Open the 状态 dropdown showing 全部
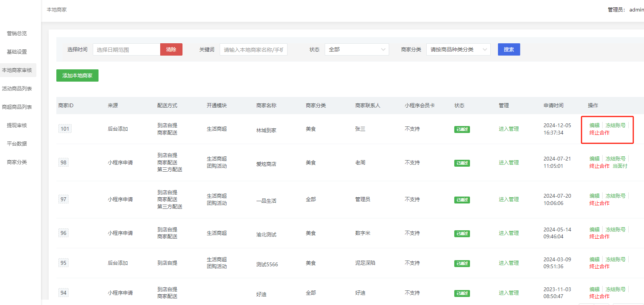The image size is (644, 305). (356, 49)
